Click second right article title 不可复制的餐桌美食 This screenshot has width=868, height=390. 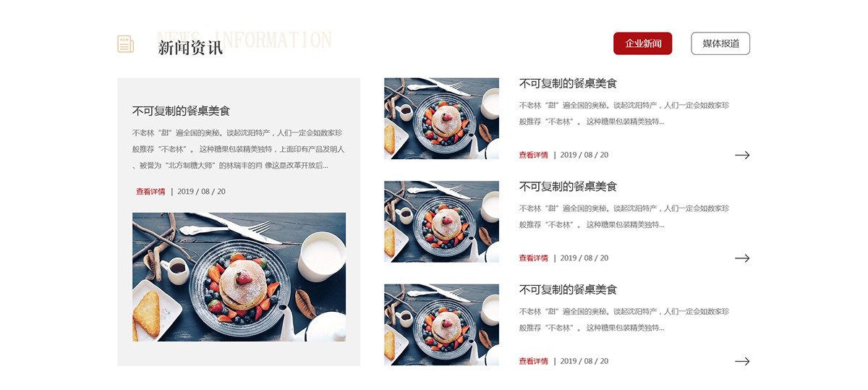[x=568, y=187]
